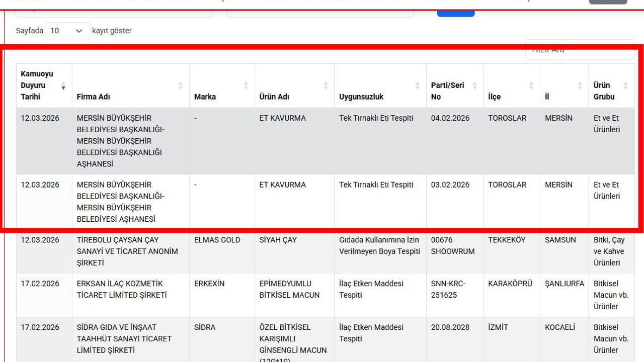The image size is (644, 362).
Task: Select row with batch date 04.02.2026
Action: point(450,119)
